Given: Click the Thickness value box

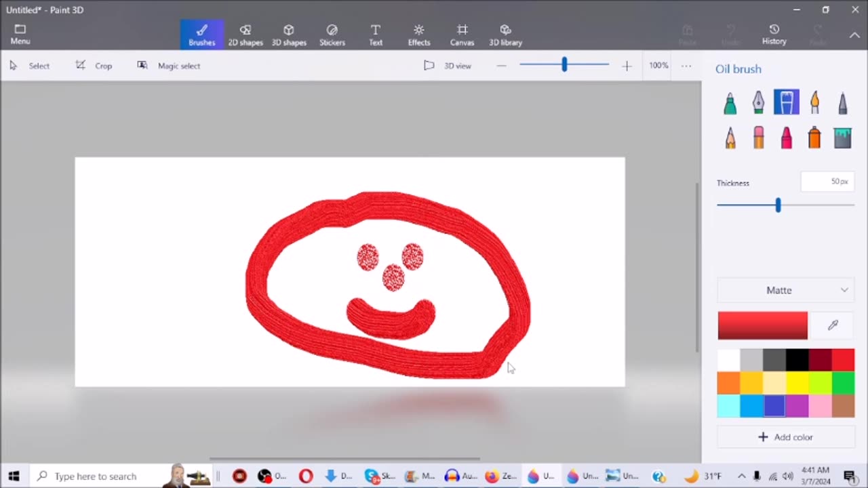Looking at the screenshot, I should pos(827,182).
